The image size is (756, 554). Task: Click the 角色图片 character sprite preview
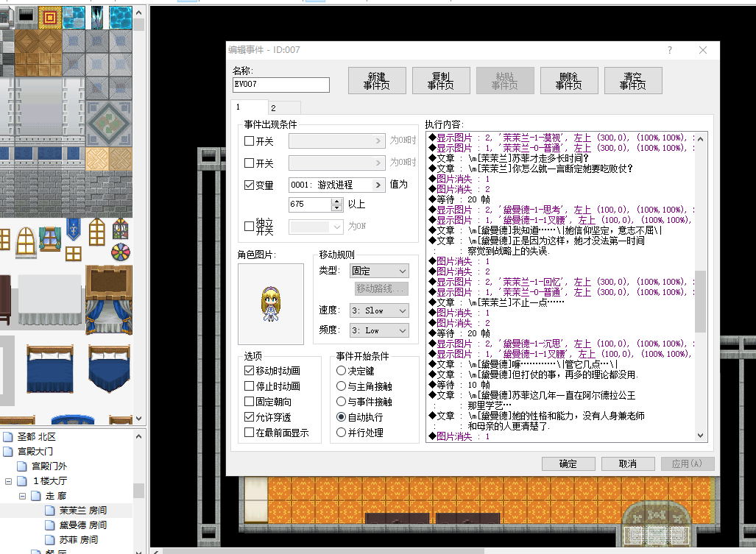[x=270, y=304]
